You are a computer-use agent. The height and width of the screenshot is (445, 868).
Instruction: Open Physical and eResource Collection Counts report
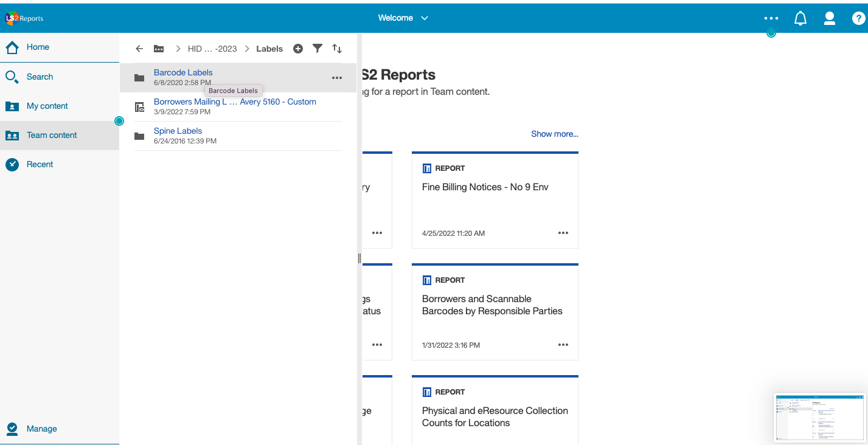(495, 417)
